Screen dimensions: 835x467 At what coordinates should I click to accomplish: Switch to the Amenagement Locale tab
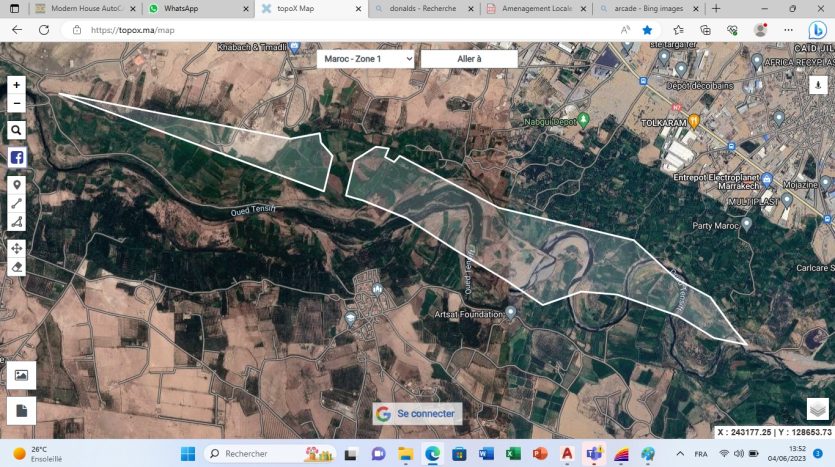click(537, 9)
